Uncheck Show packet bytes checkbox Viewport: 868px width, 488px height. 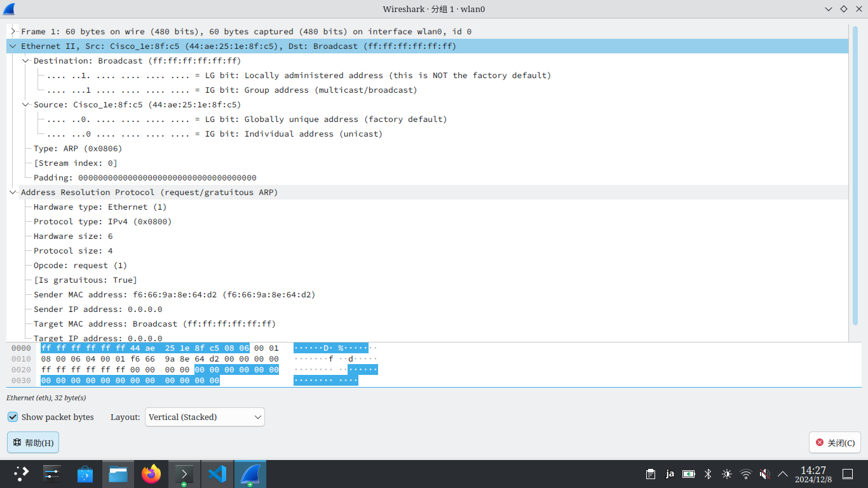tap(13, 417)
